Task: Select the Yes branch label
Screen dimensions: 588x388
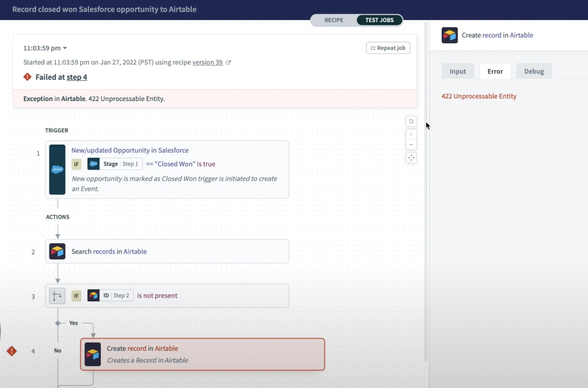Action: (73, 323)
